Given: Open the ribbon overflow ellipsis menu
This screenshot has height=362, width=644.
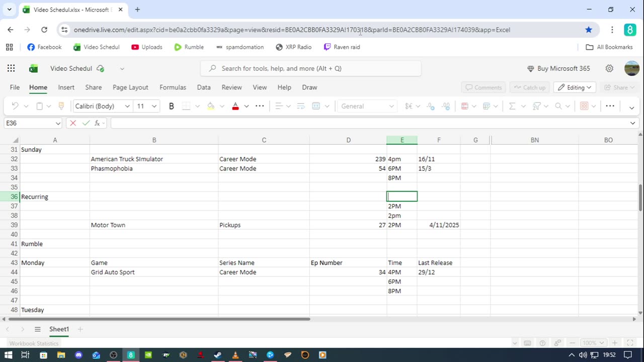Looking at the screenshot, I should click(x=610, y=106).
